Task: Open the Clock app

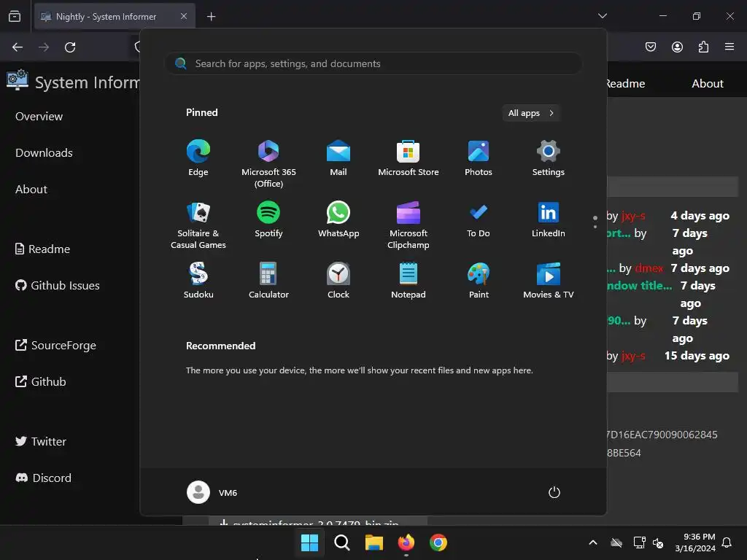Action: click(x=338, y=281)
